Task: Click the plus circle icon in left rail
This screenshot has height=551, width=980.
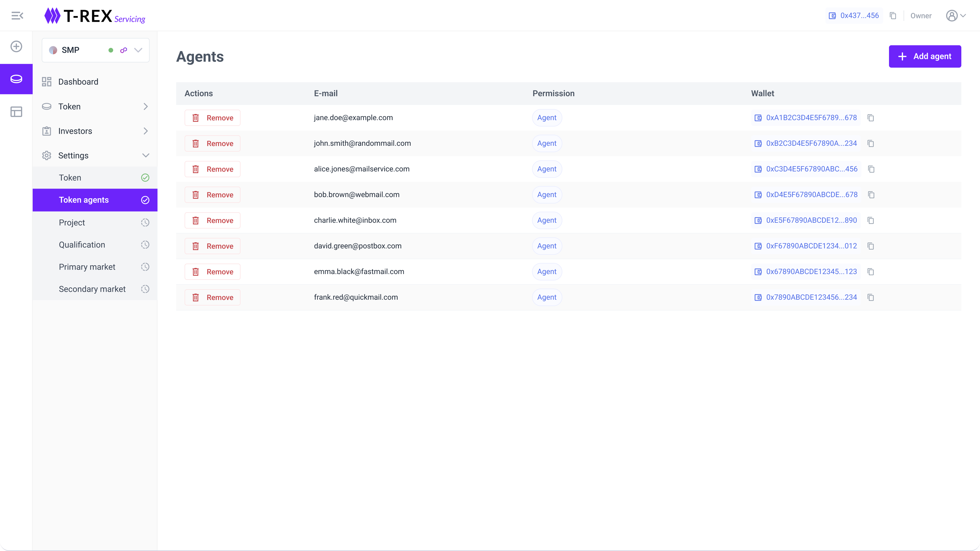Action: click(16, 46)
